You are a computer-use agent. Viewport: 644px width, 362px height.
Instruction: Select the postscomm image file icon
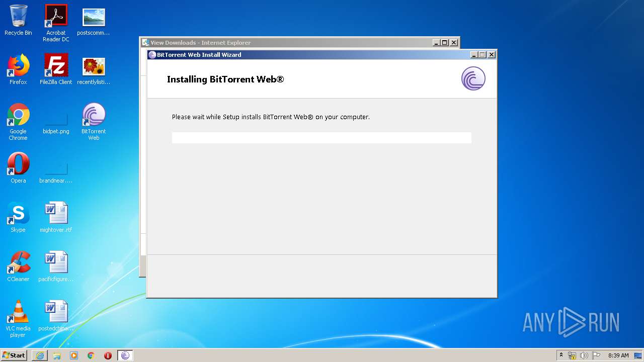coord(94,20)
